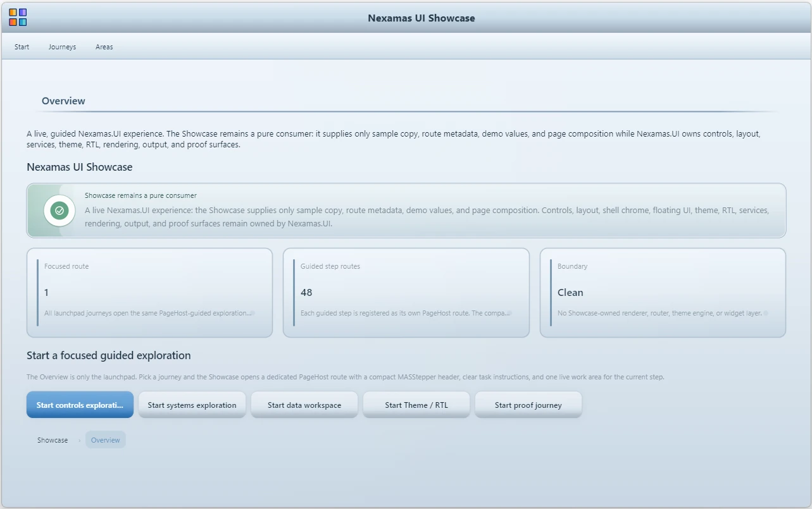This screenshot has width=812, height=509.
Task: Click 'Showcase remains a pure consumer' banner title
Action: 141,195
